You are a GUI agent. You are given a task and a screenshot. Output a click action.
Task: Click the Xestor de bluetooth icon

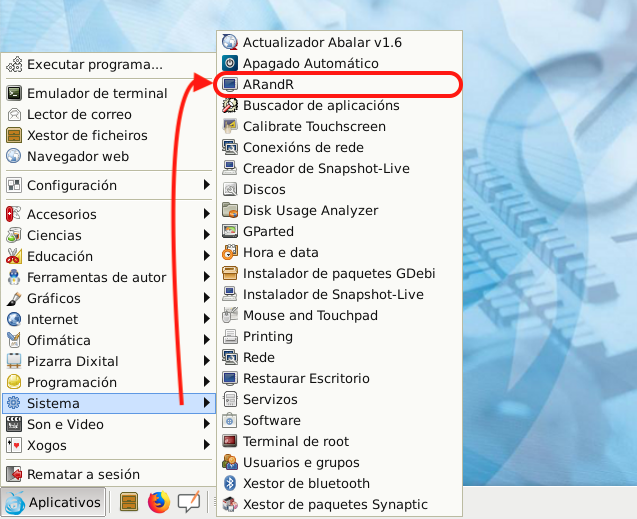[x=230, y=483]
